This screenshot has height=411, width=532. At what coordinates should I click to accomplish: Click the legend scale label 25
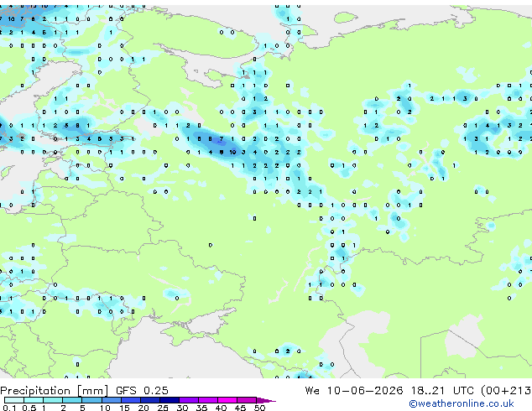[163, 408]
